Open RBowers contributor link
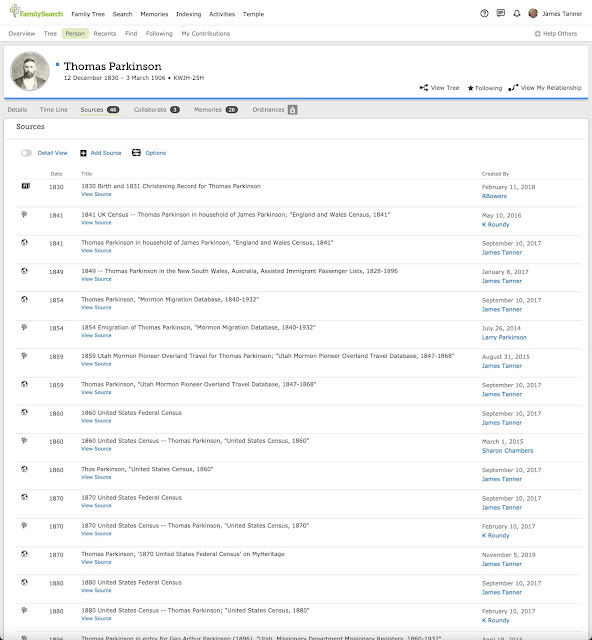Screen dimensions: 592x640 [x=494, y=196]
